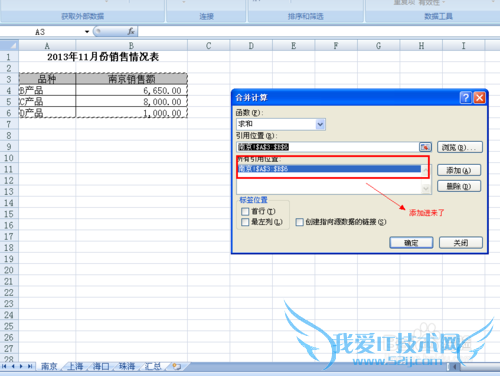Click the B产品 cell
Viewport: 500px width, 376px height.
47,90
